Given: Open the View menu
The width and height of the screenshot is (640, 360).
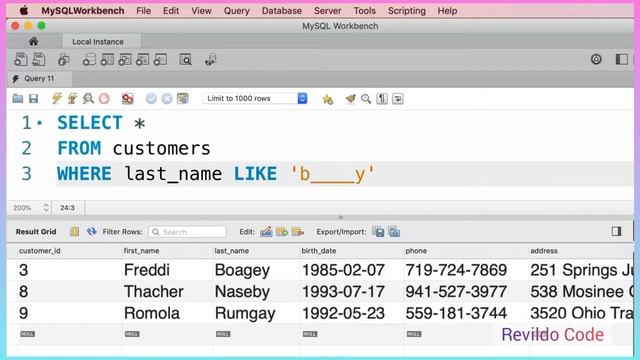Looking at the screenshot, I should click(201, 11).
